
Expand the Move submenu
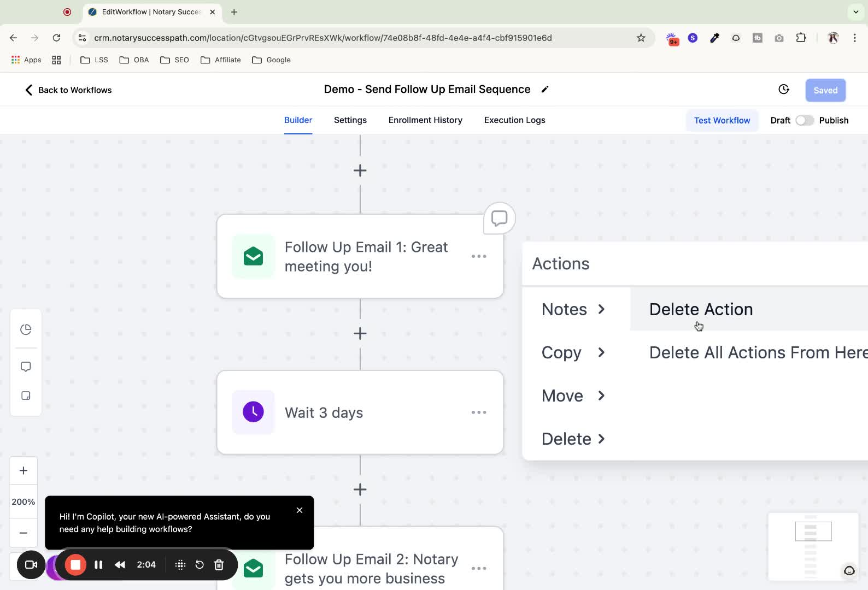(x=574, y=396)
